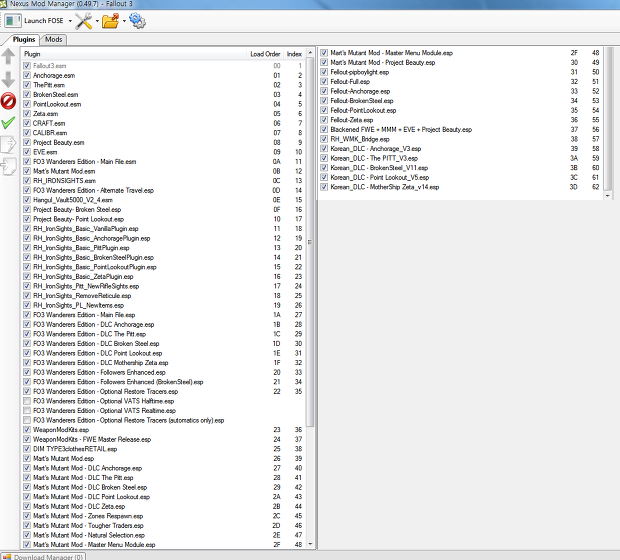Click the import load order icon

(8, 166)
